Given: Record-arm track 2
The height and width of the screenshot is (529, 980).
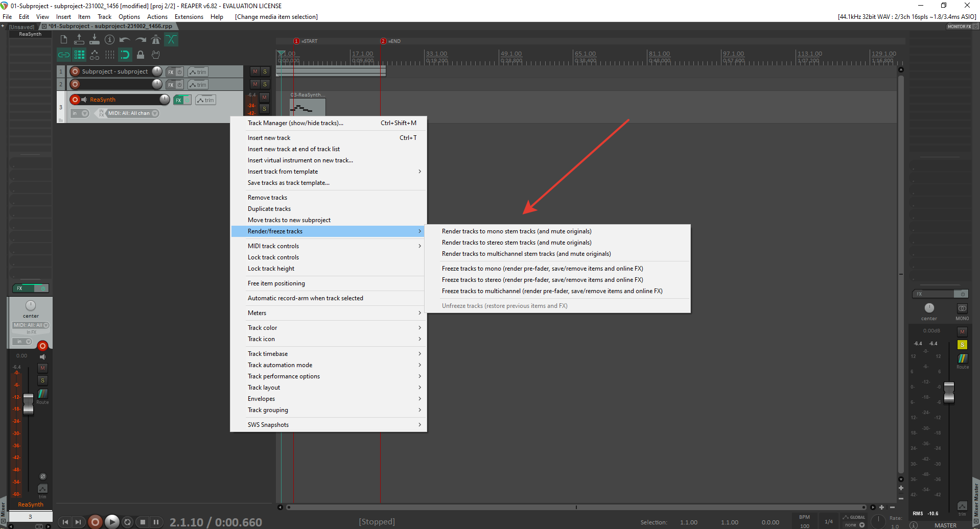Looking at the screenshot, I should pos(75,84).
